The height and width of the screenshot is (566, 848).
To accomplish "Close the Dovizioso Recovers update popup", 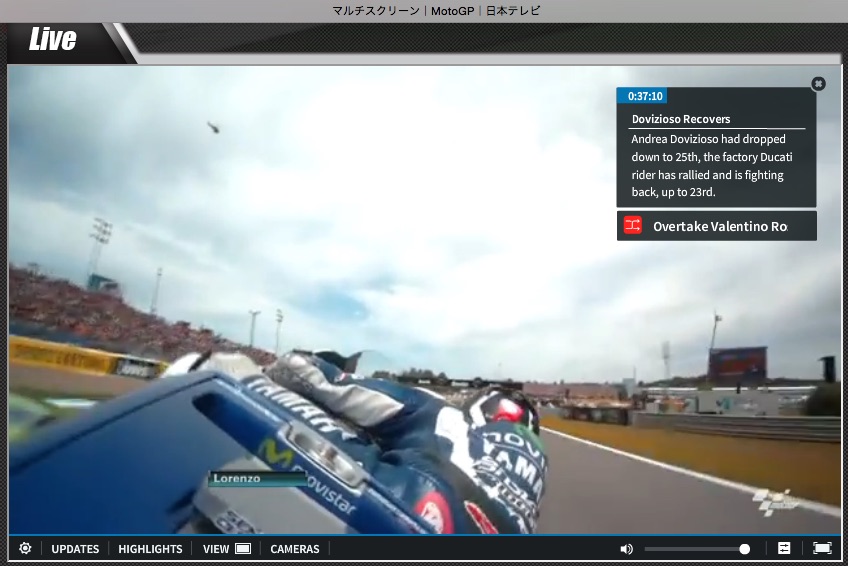I will click(x=818, y=84).
